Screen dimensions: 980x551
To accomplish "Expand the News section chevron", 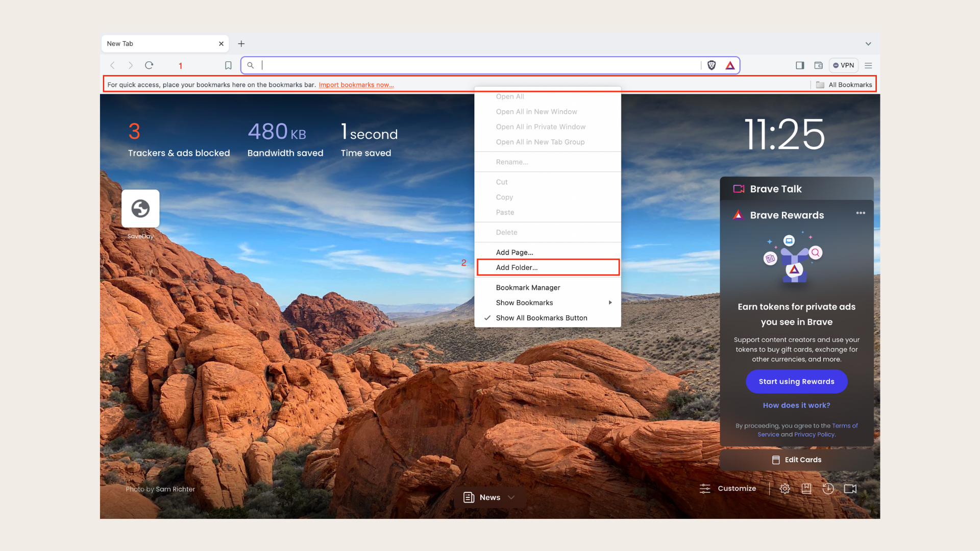I will 513,497.
